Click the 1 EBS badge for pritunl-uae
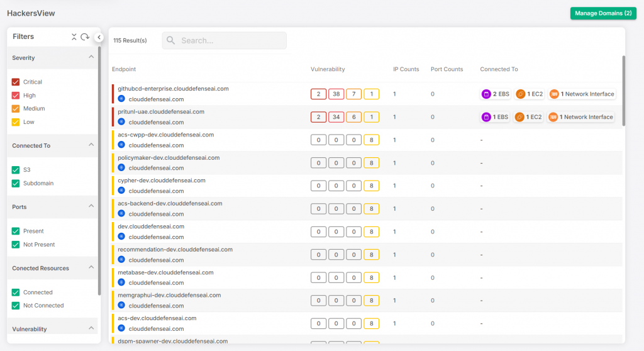 pos(496,117)
